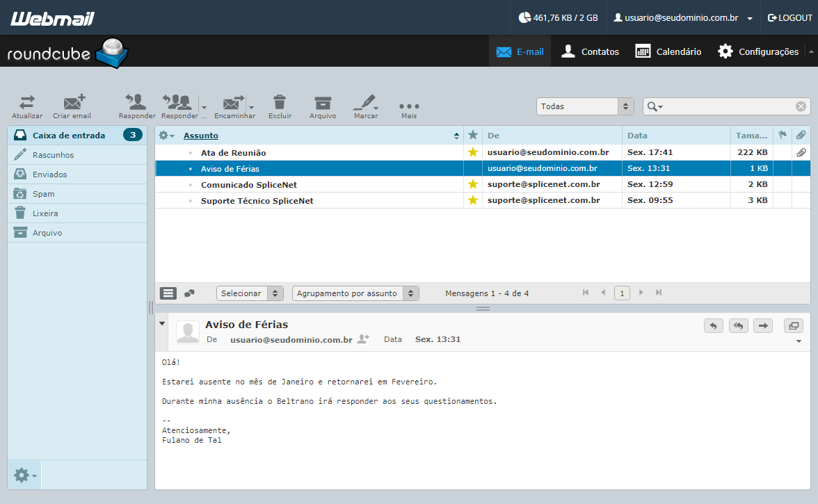Click preview pane reply arrow button
The height and width of the screenshot is (504, 818).
713,326
